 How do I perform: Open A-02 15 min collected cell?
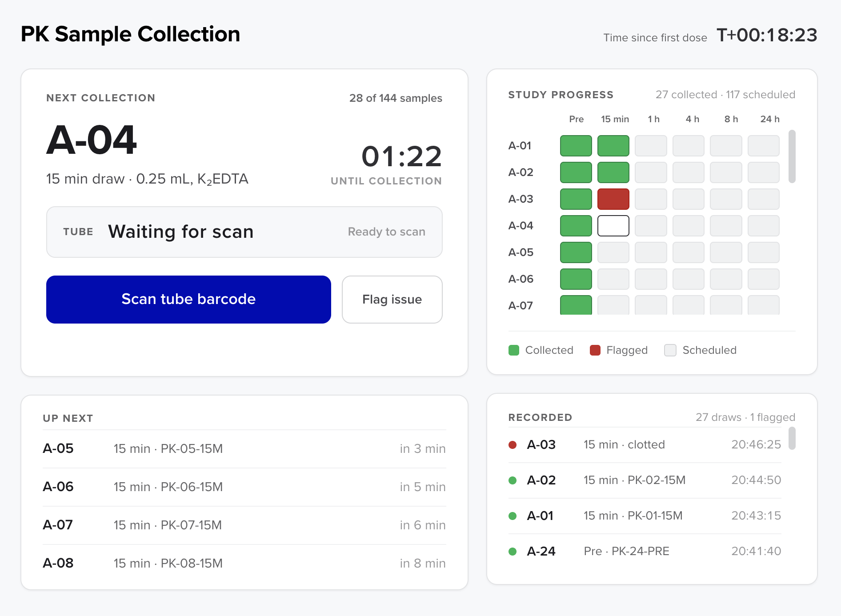click(613, 172)
